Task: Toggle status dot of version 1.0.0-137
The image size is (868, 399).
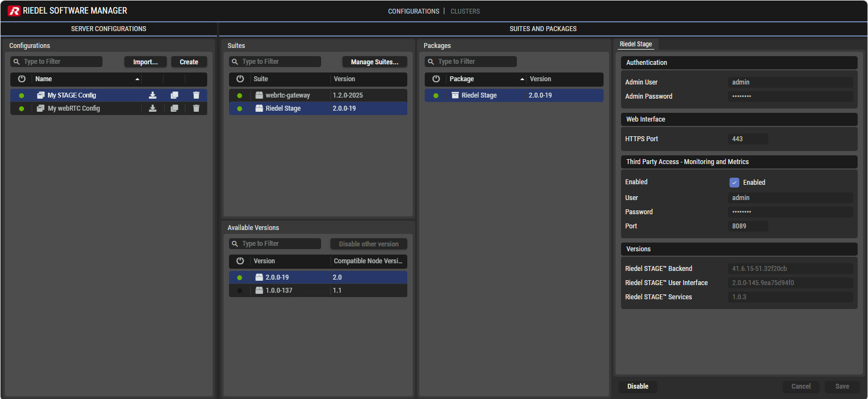Action: 239,291
